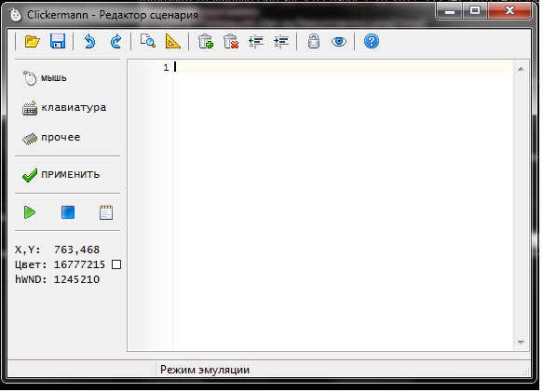This screenshot has width=543, height=392.
Task: Expand the мышь commands list
Action: point(45,78)
